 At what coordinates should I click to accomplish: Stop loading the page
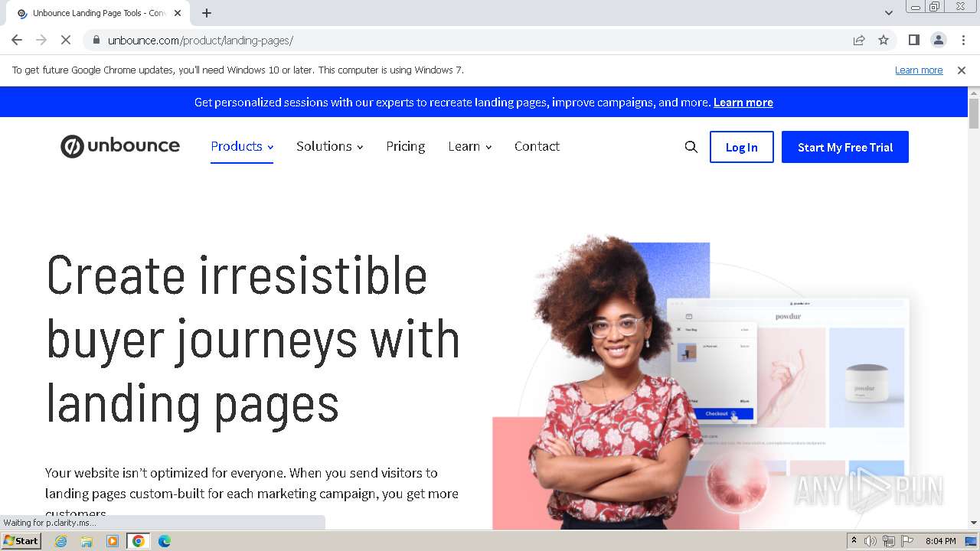(66, 40)
